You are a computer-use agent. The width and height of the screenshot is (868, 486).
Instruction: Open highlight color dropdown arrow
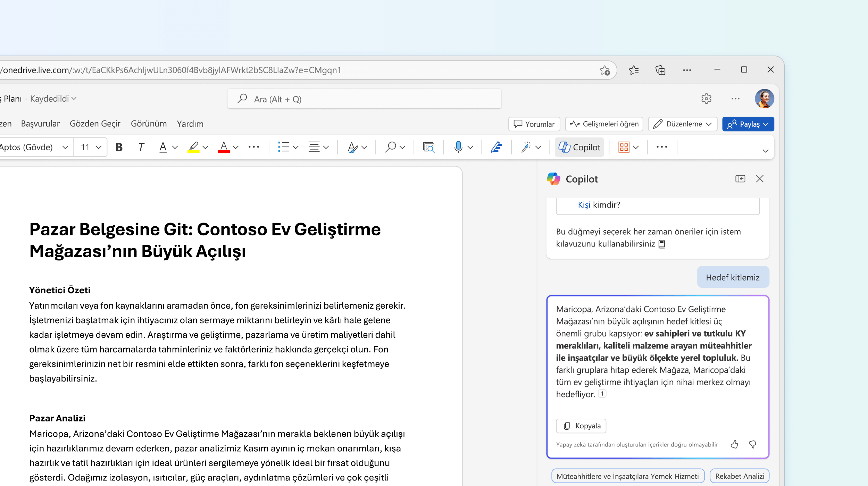(206, 148)
